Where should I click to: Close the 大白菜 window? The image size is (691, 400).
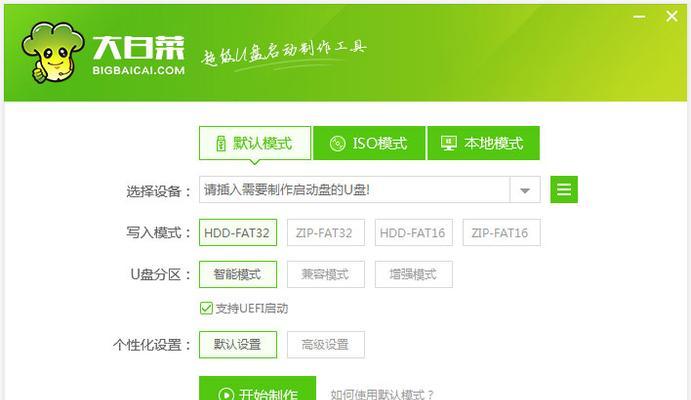click(x=672, y=16)
